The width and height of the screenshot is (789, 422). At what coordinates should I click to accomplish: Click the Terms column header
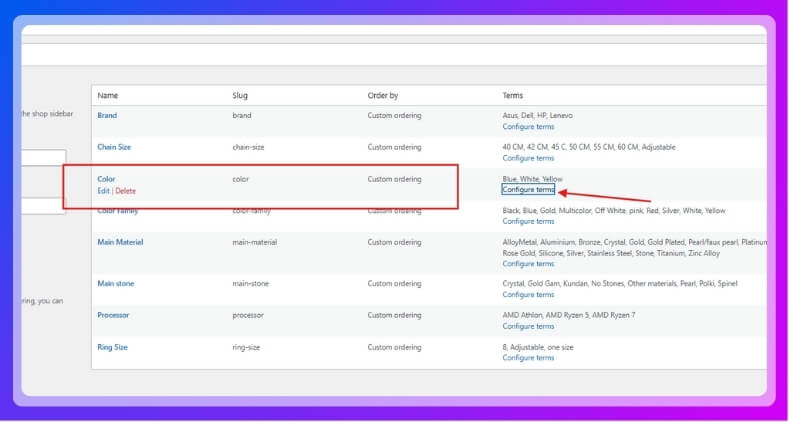(513, 96)
